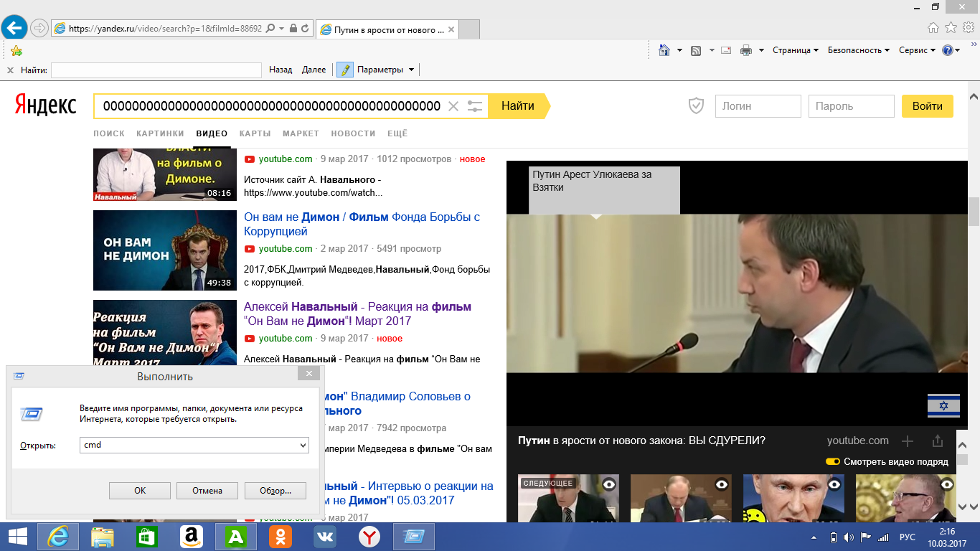Viewport: 980px width, 551px height.
Task: Click the 'Войти' login button
Action: 928,106
